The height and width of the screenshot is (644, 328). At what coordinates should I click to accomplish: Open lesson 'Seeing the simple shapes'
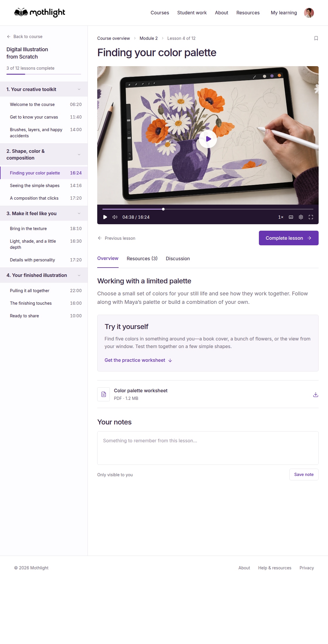(44, 186)
